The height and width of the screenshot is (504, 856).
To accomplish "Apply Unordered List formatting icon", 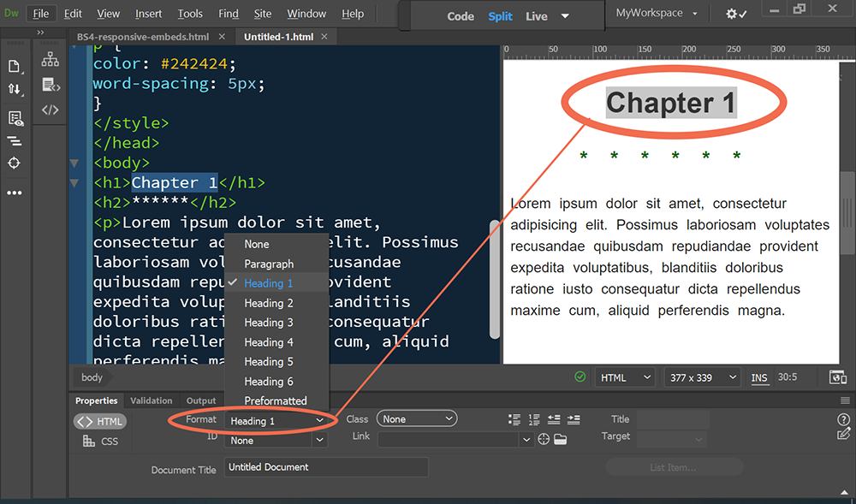I will [514, 419].
